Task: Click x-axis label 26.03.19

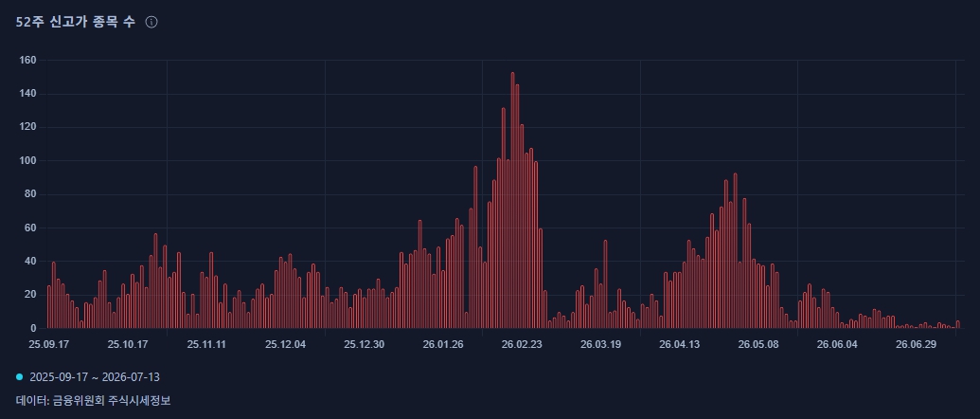Action: (x=600, y=344)
